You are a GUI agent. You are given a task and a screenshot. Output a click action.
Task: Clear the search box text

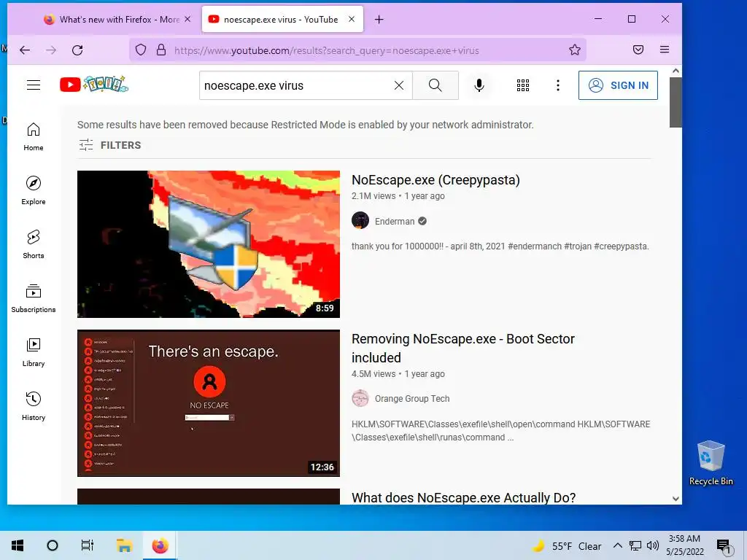(399, 85)
